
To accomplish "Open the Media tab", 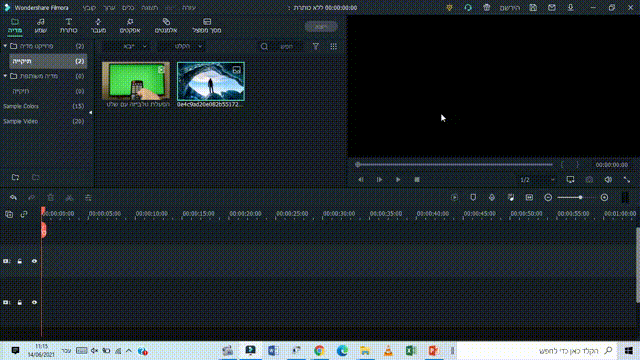I will tap(15, 25).
